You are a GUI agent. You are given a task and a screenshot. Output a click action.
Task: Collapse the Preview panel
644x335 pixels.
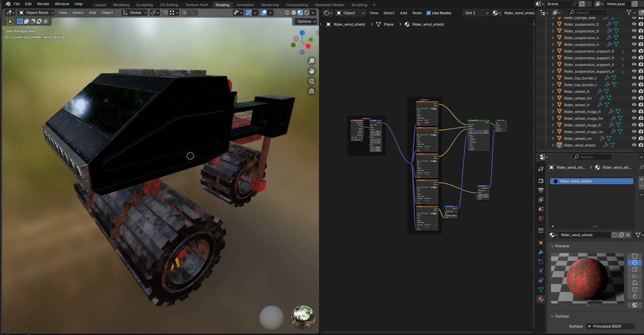[x=552, y=246]
